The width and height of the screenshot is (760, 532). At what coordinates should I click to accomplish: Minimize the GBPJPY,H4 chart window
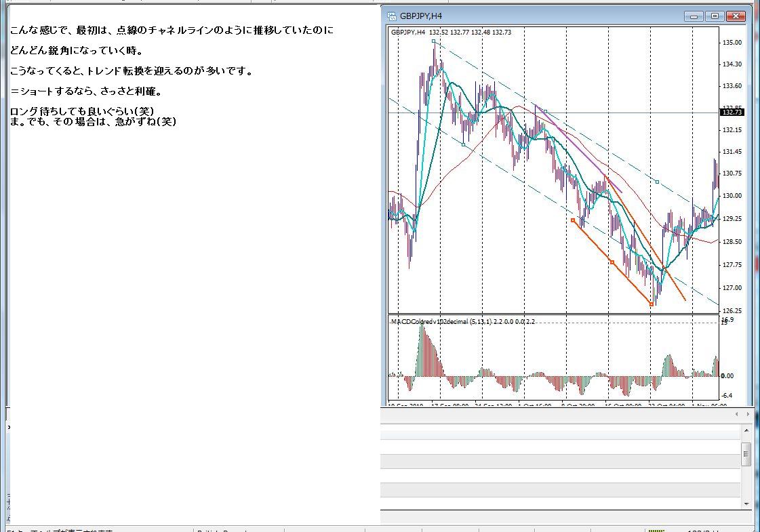pos(694,16)
